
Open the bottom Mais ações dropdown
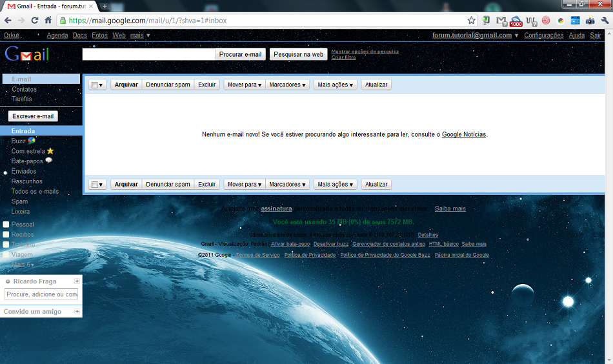pos(335,184)
